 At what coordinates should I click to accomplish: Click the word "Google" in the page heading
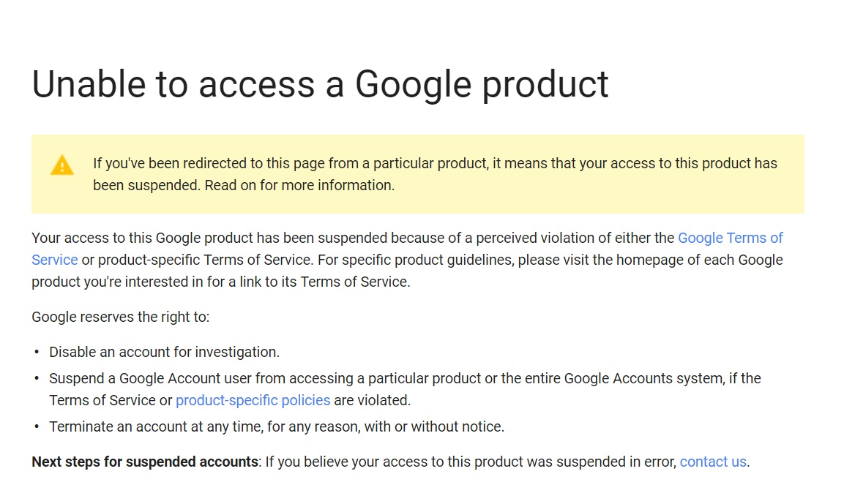pyautogui.click(x=412, y=84)
